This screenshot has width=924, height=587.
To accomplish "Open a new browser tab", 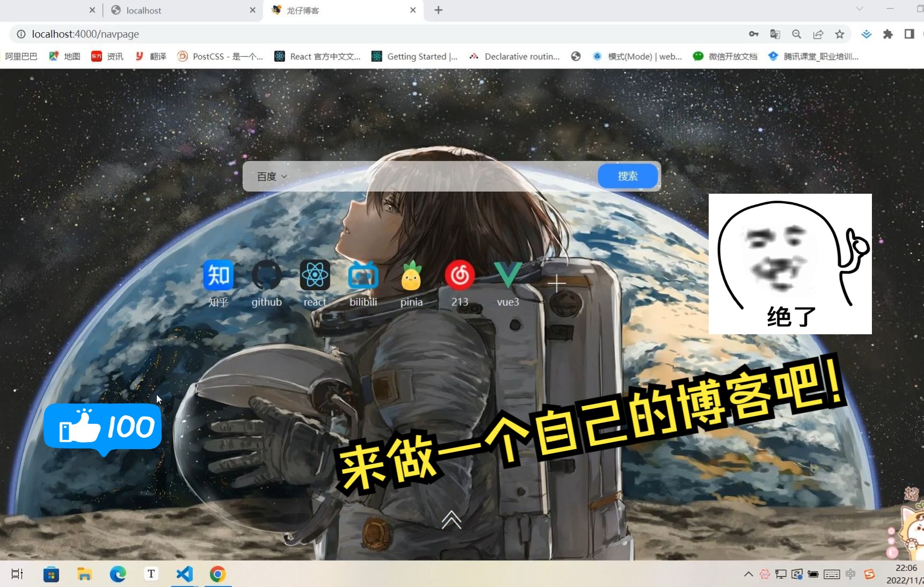I will pos(439,10).
